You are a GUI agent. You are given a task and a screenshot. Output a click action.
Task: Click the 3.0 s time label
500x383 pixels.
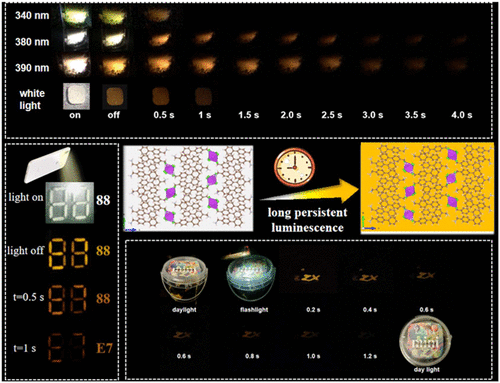(373, 115)
